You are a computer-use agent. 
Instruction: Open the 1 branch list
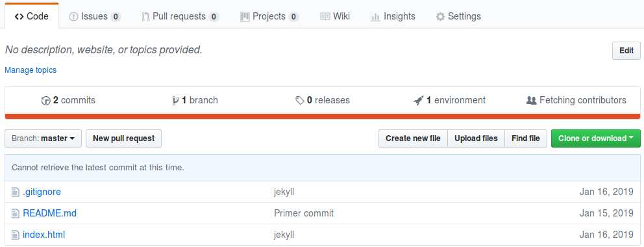(195, 100)
